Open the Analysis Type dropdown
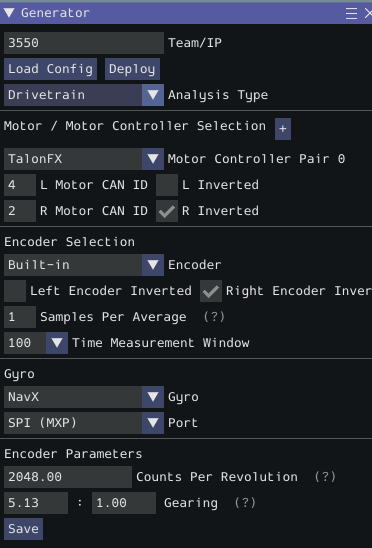Image resolution: width=372 pixels, height=548 pixels. (x=84, y=95)
